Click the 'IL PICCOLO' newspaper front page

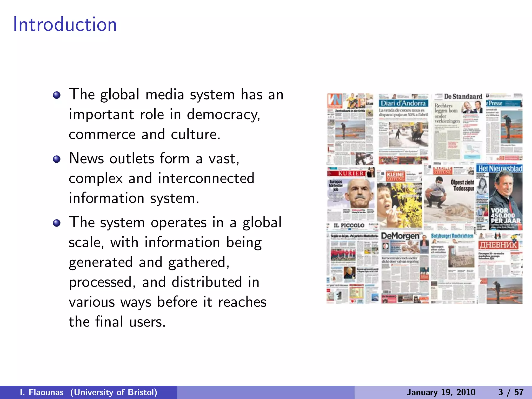[353, 263]
